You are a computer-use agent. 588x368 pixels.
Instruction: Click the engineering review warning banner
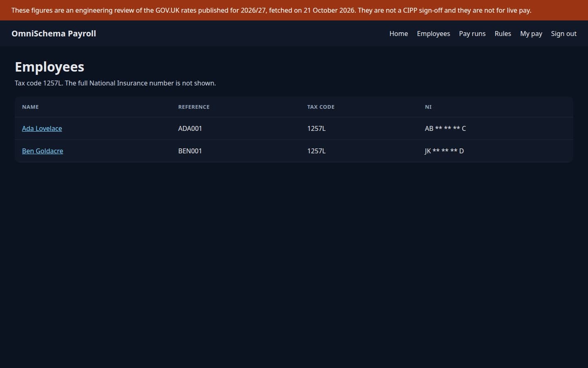pos(294,10)
